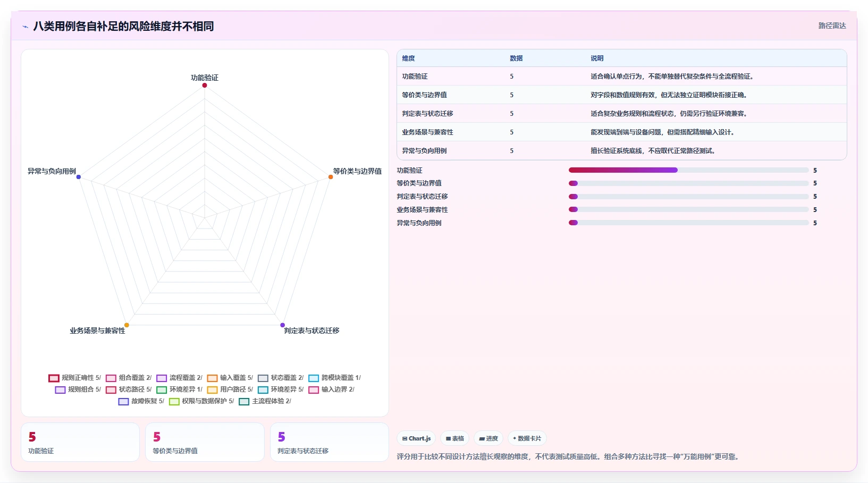Click the 判定表与状态迁移 progress bar
The height and width of the screenshot is (483, 868).
[688, 197]
